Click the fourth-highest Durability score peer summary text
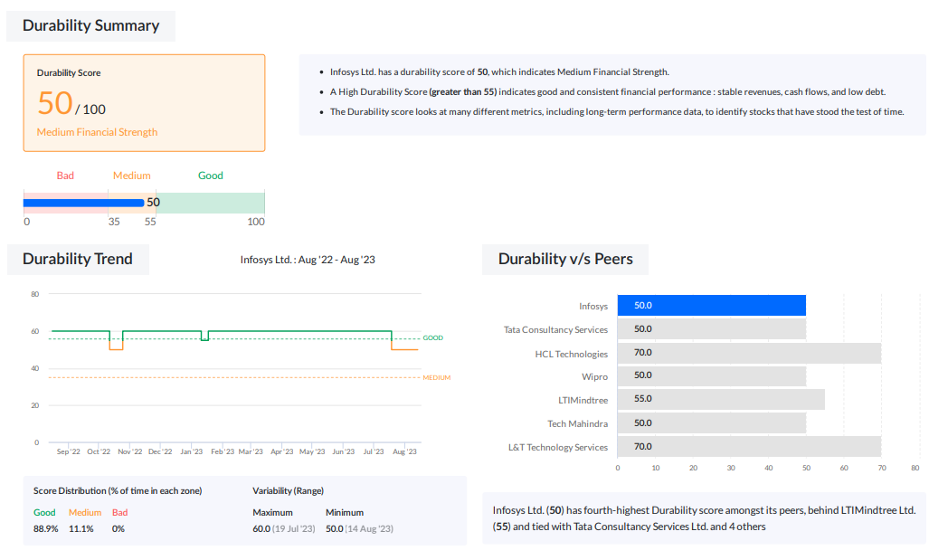Screen dimensions: 948x560 coord(704,518)
